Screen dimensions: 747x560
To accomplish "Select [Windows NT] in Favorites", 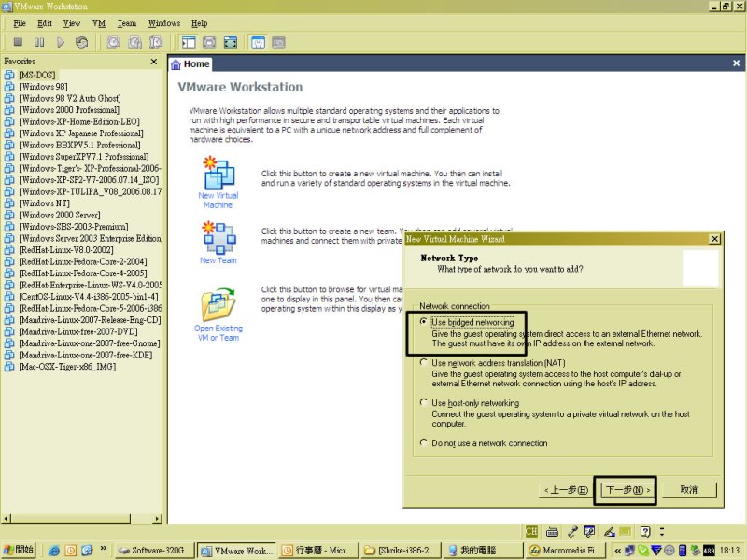I will click(x=44, y=203).
